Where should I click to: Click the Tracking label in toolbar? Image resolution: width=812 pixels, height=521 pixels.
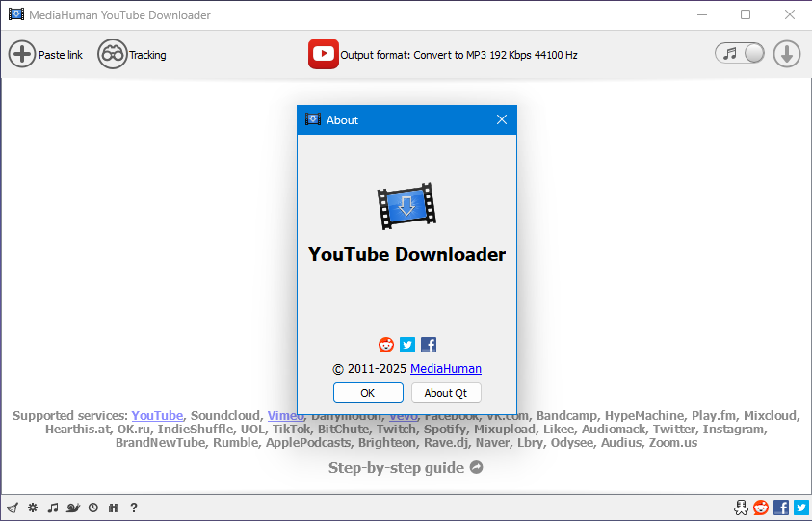point(147,55)
